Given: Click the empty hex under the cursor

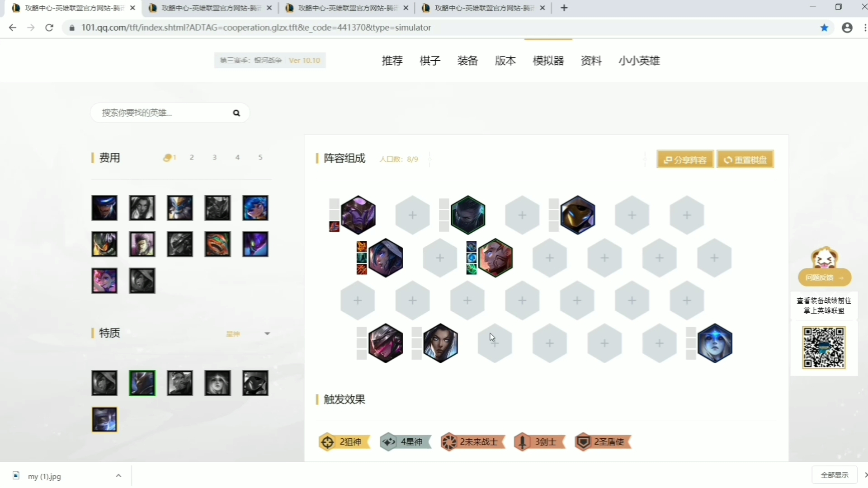Looking at the screenshot, I should [x=495, y=343].
